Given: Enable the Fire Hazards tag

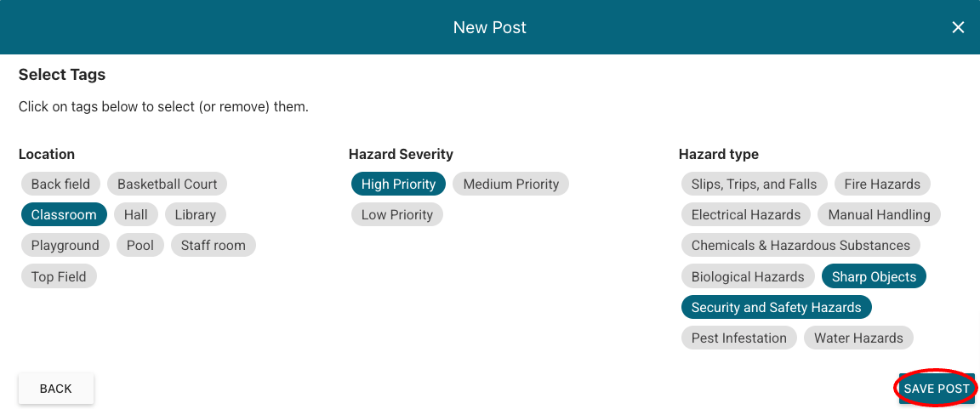Looking at the screenshot, I should 882,185.
